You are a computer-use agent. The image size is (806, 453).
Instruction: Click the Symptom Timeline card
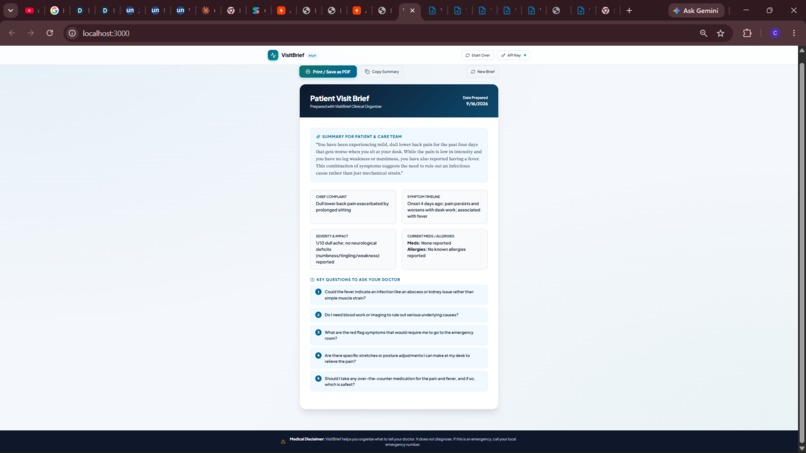click(x=445, y=207)
